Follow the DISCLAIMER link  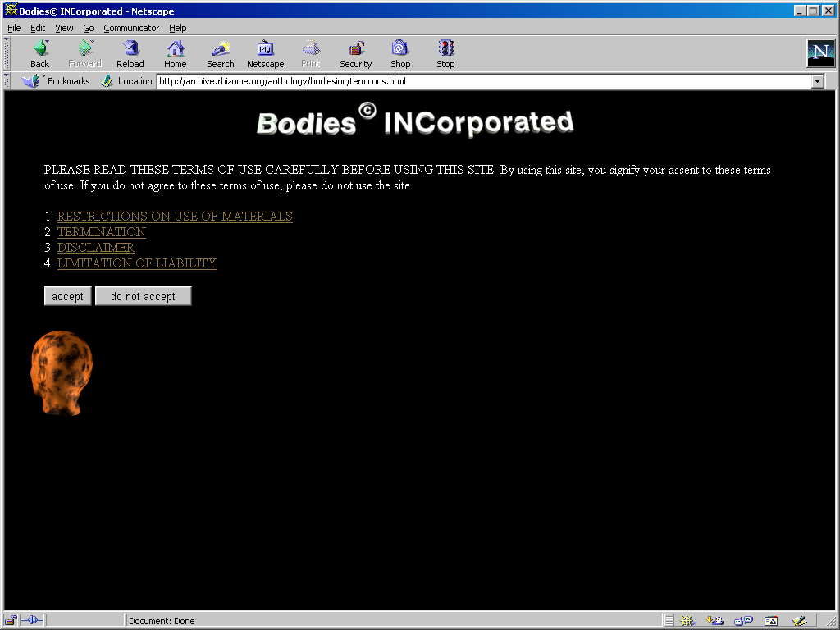point(95,247)
